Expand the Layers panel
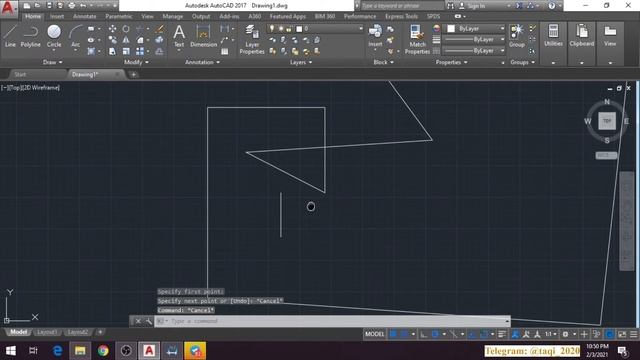The image size is (640, 360). (x=301, y=62)
